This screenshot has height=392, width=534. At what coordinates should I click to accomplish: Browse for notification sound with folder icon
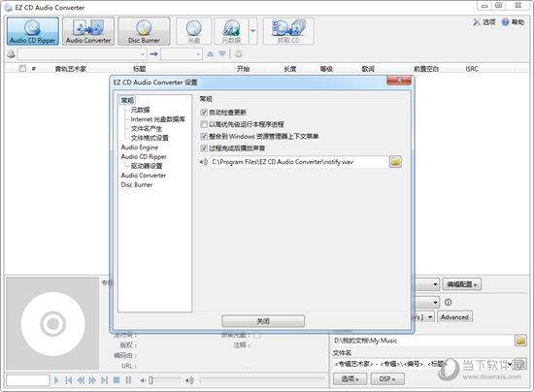(395, 162)
